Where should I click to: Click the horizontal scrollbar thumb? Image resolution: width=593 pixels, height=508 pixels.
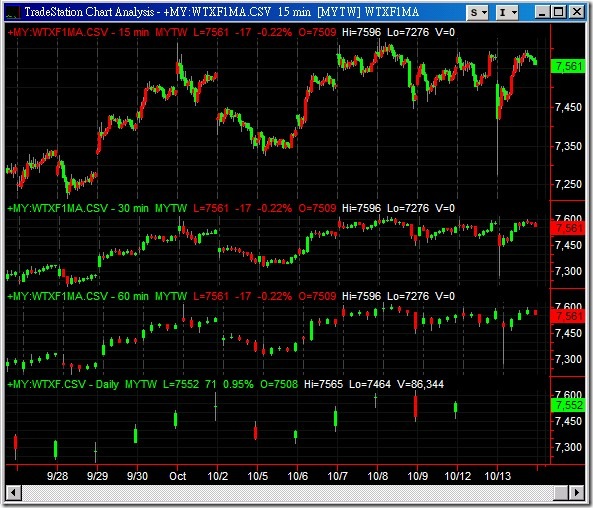561,493
